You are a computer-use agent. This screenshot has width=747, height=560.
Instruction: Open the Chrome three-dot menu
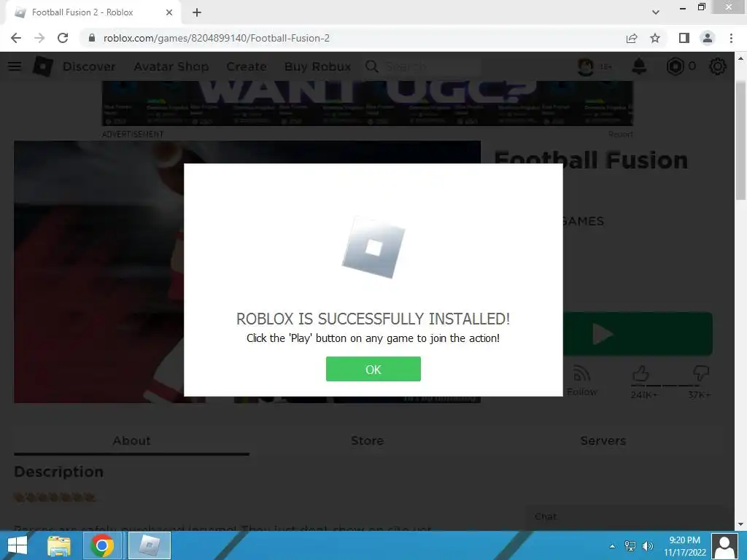point(731,38)
